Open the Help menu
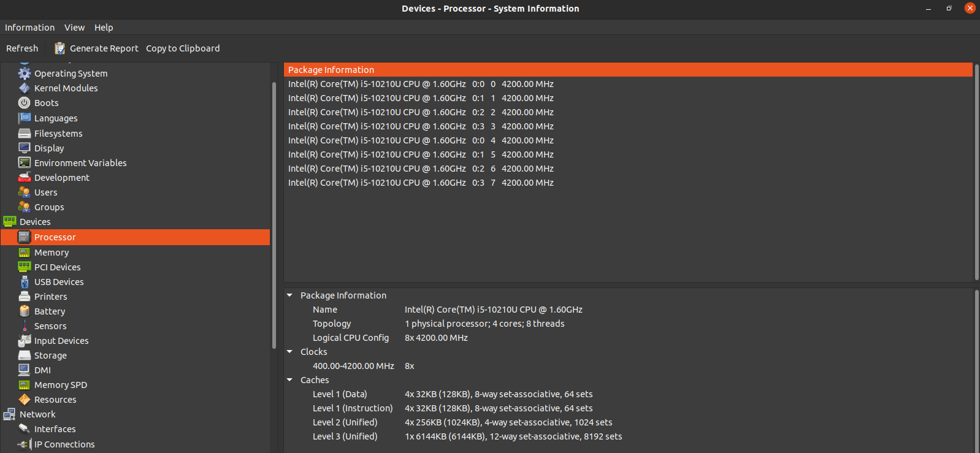 104,28
